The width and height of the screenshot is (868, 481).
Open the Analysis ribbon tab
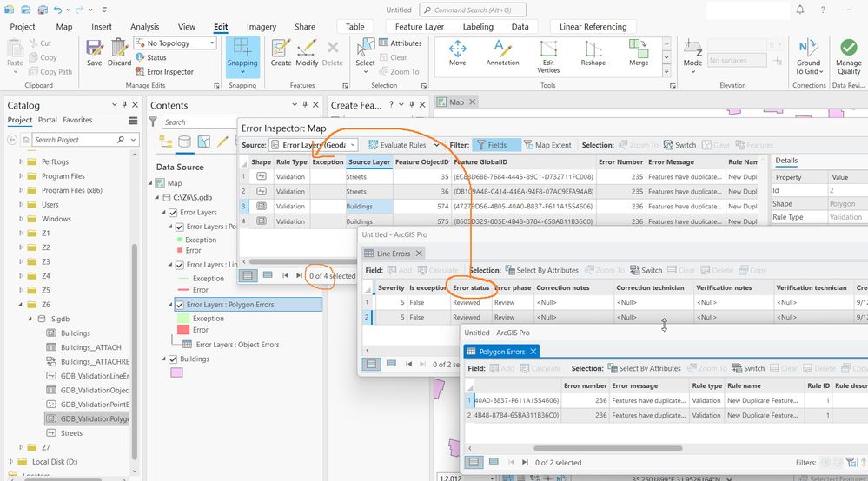click(x=144, y=27)
